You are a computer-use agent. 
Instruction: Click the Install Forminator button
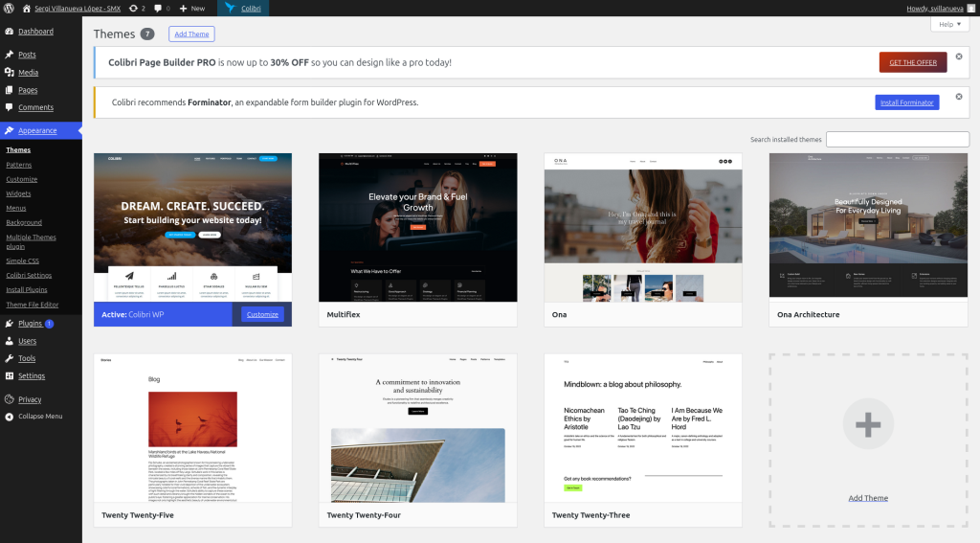(906, 102)
